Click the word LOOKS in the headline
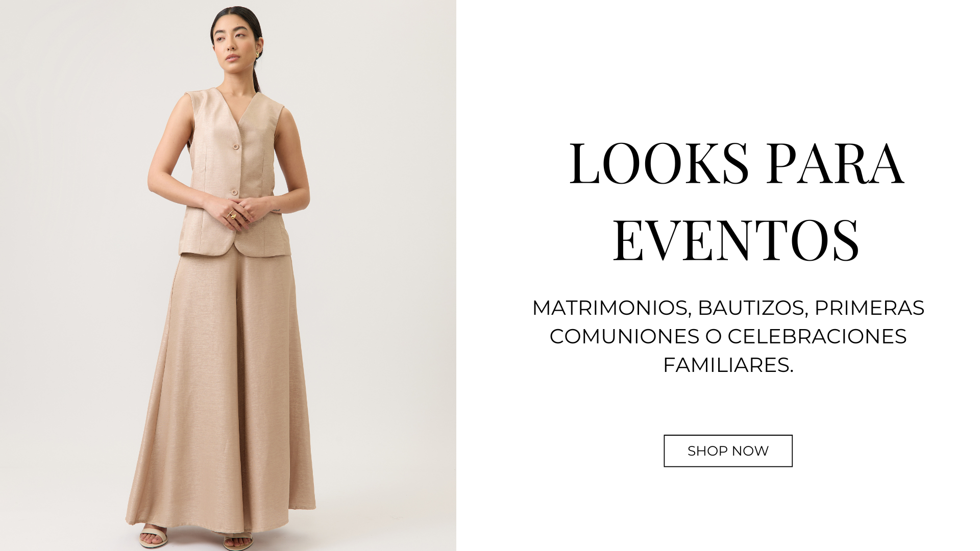Viewport: 980px width, 551px height. point(659,163)
